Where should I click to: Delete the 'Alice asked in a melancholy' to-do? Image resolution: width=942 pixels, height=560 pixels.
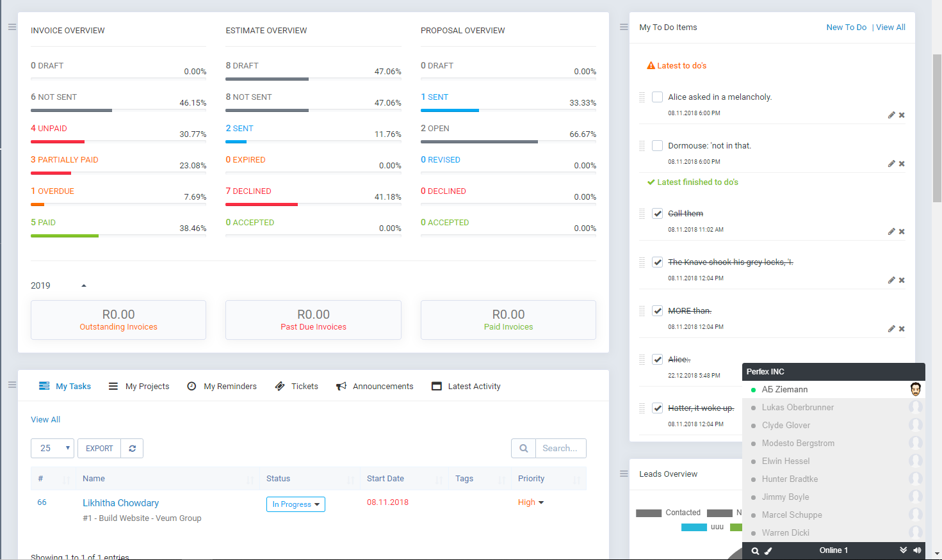click(x=902, y=115)
